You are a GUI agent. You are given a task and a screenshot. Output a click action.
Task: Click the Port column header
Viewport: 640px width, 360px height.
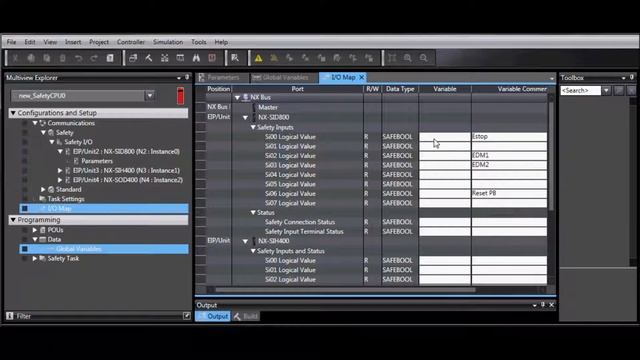tap(298, 89)
